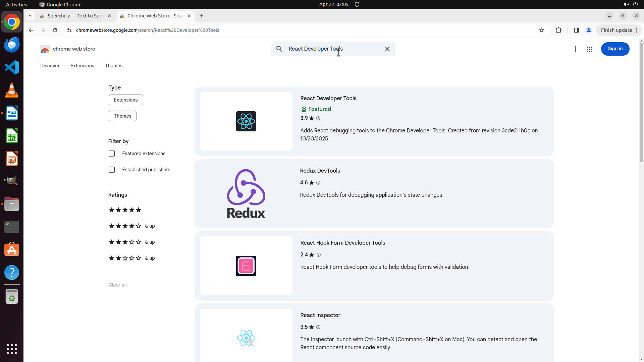
Task: Check the Featured extensions checkbox
Action: tap(112, 154)
